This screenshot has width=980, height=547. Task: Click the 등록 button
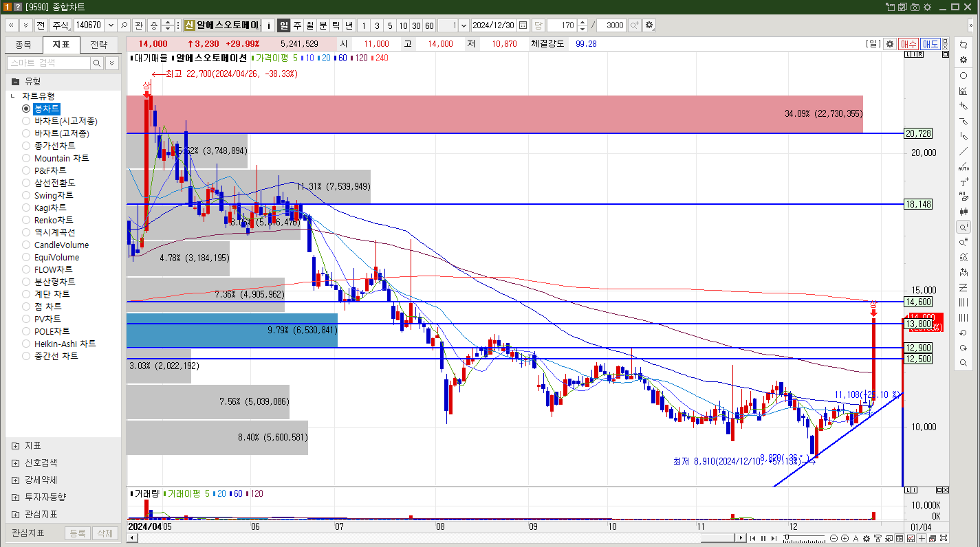pyautogui.click(x=78, y=533)
